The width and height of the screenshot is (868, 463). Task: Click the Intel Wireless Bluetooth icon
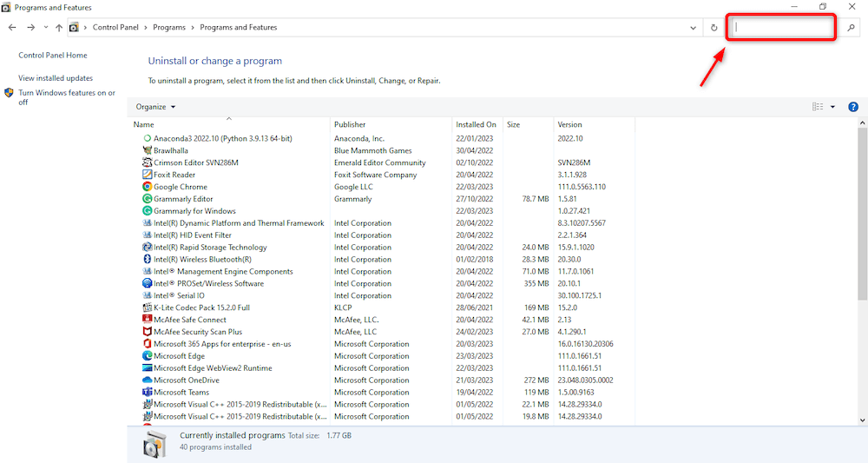click(x=148, y=259)
